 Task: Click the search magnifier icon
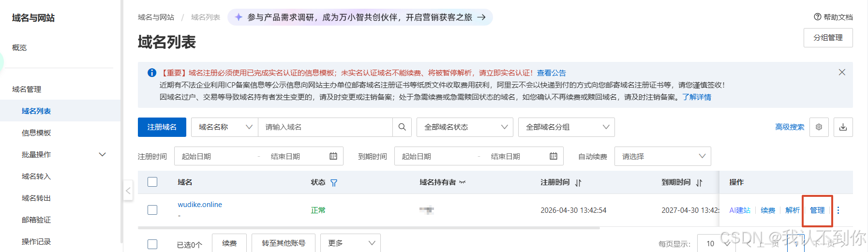pyautogui.click(x=402, y=127)
